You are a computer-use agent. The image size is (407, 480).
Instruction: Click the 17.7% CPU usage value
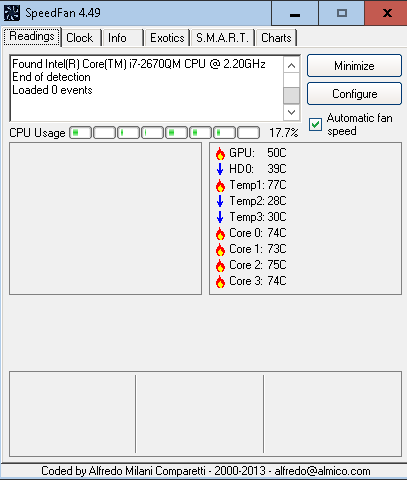pos(284,133)
